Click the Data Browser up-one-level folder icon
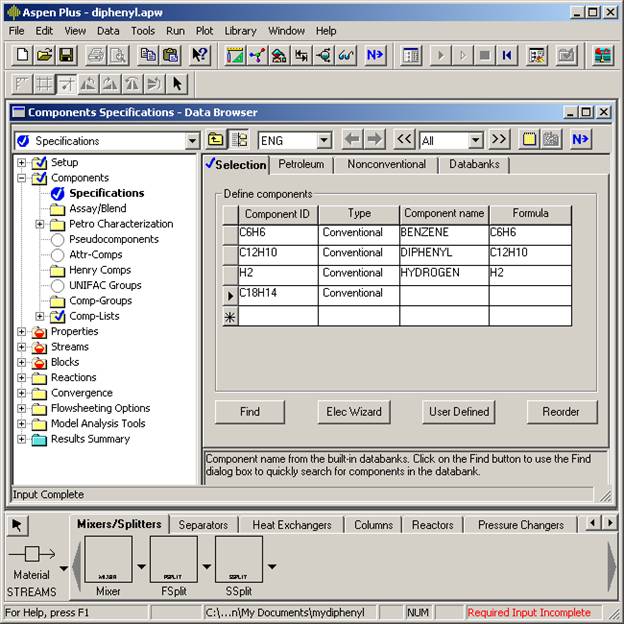Viewport: 624px width, 624px height. tap(216, 140)
